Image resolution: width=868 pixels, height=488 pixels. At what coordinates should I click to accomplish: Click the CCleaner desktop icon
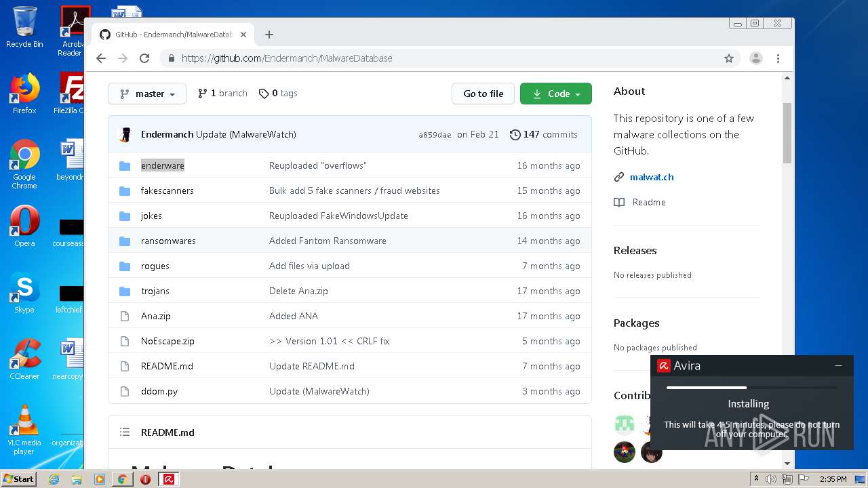(x=24, y=359)
